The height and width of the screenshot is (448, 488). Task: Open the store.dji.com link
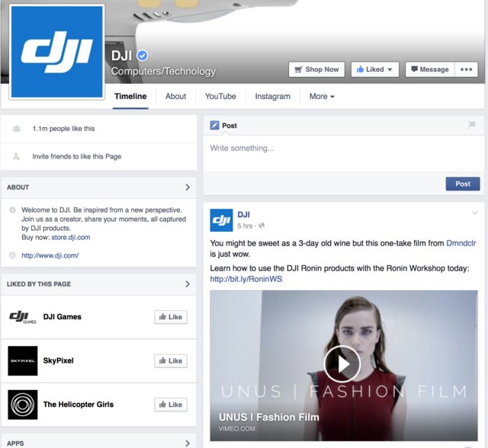(71, 237)
